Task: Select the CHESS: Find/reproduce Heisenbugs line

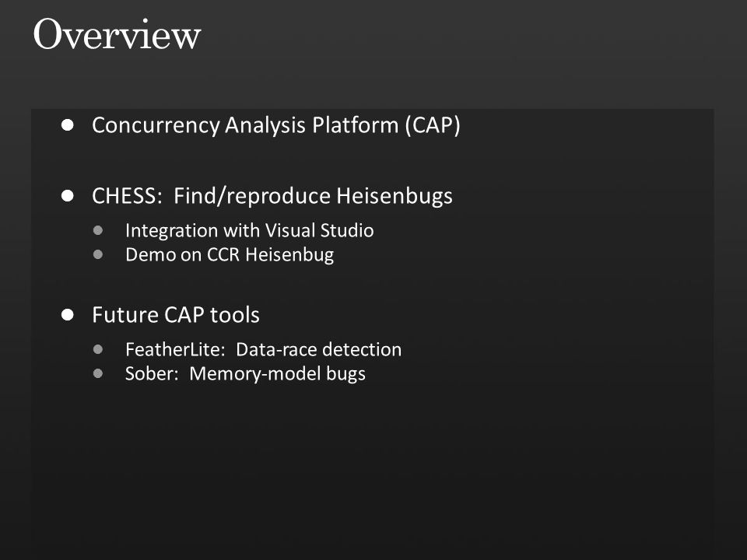Action: (x=272, y=196)
